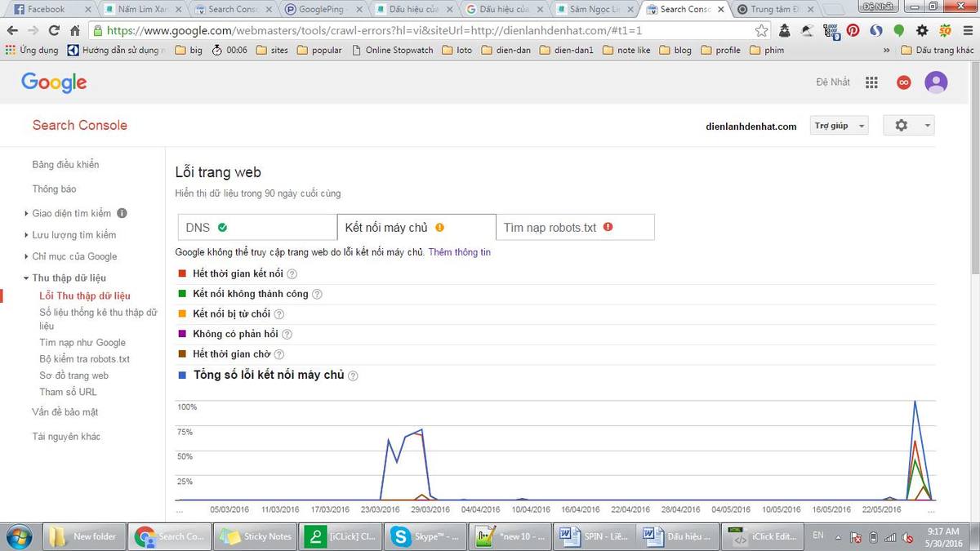Open Tài nguyên khác in sidebar
The height and width of the screenshot is (551, 980).
66,437
